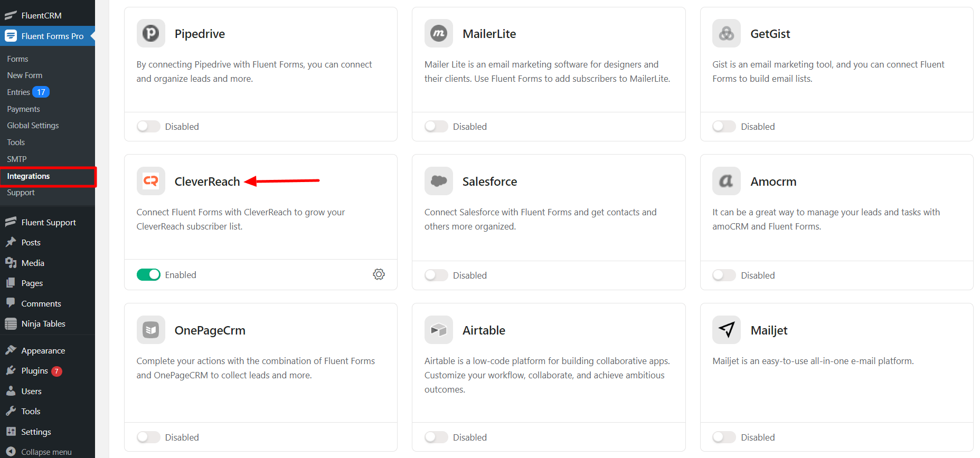
Task: Click the Amocrm logo icon
Action: (x=727, y=182)
